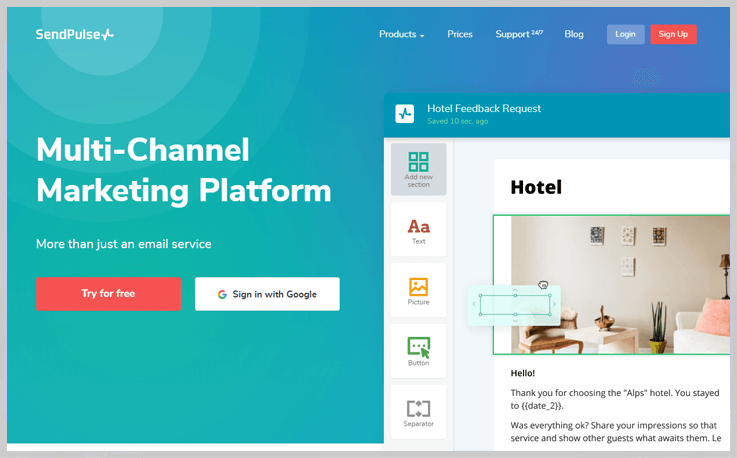Start with Try for free button
Viewport: 737px width, 458px height.
pos(109,294)
